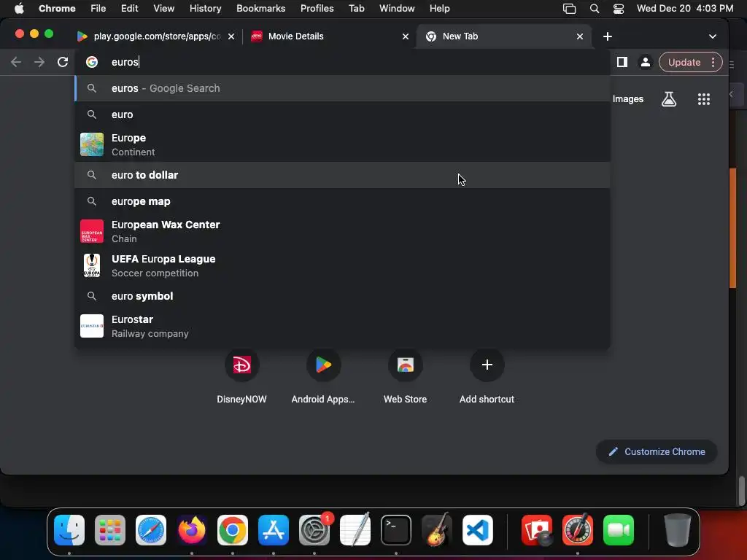Open Terminal from the Dock

[x=396, y=530]
